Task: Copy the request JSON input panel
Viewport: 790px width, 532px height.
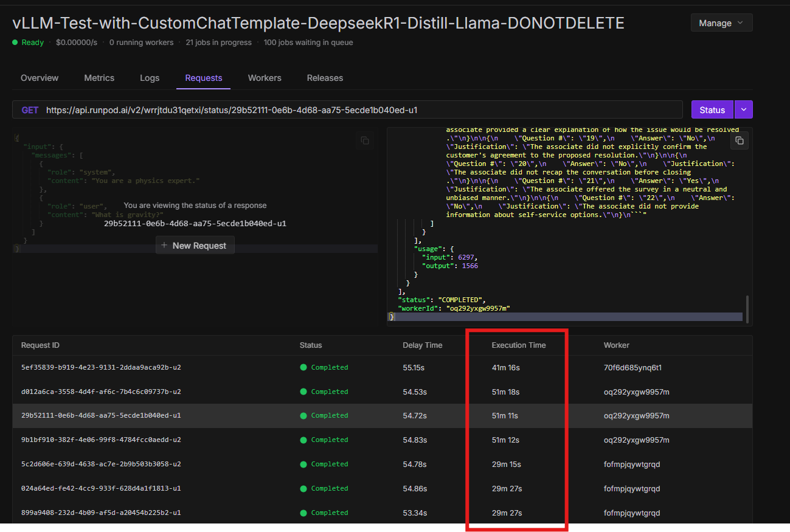Action: 365,140
